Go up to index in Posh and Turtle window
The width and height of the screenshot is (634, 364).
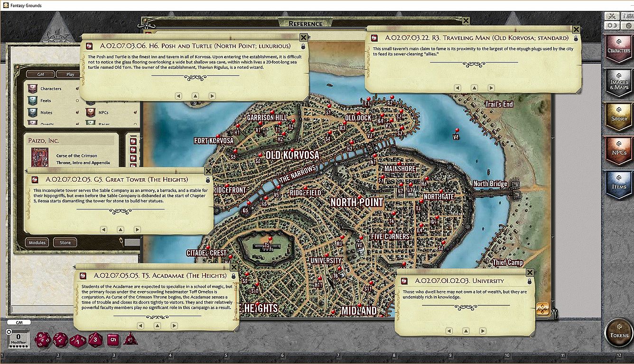195,96
